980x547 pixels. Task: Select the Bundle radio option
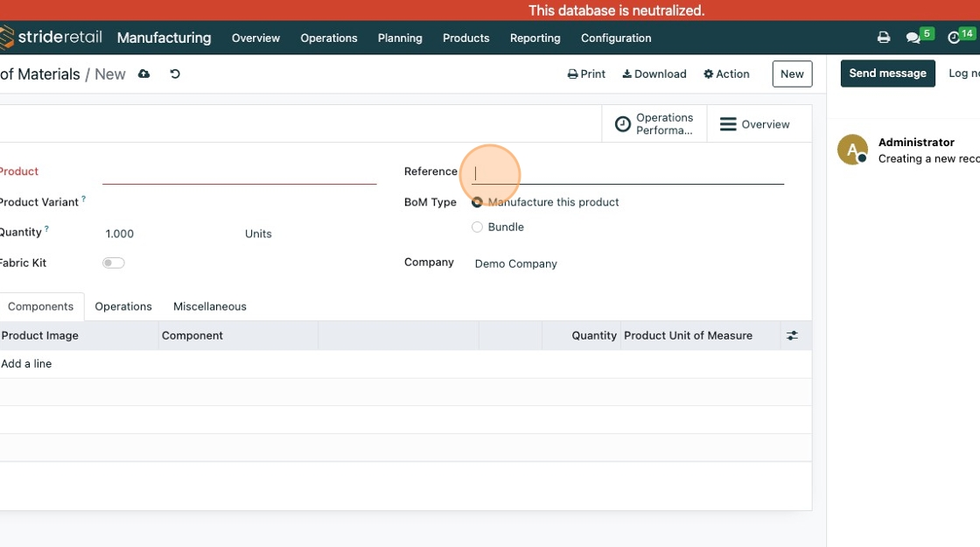click(477, 227)
